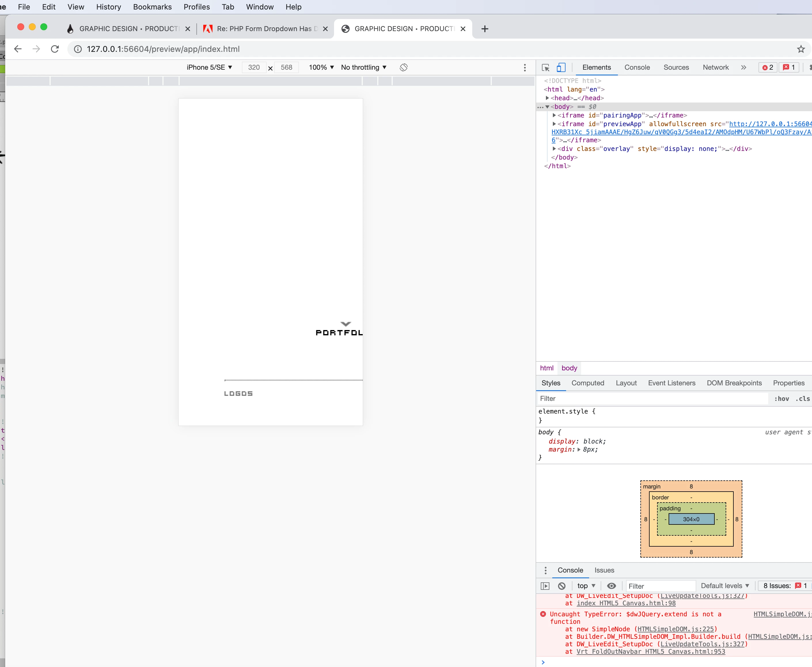The image size is (812, 667).
Task: Open live expression eye icon
Action: tap(611, 586)
